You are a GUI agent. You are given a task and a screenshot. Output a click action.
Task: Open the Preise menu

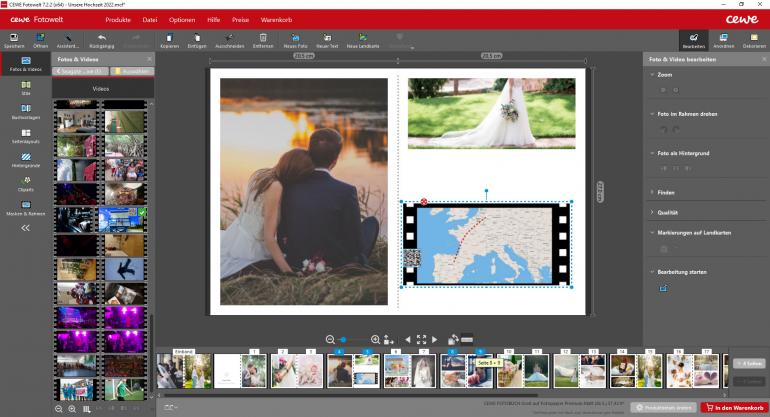240,20
